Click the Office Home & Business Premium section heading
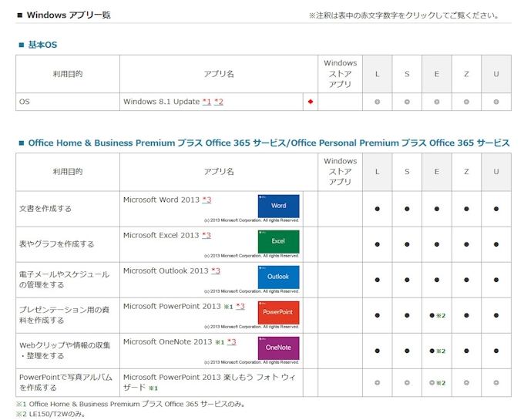524x420 pixels. point(268,143)
